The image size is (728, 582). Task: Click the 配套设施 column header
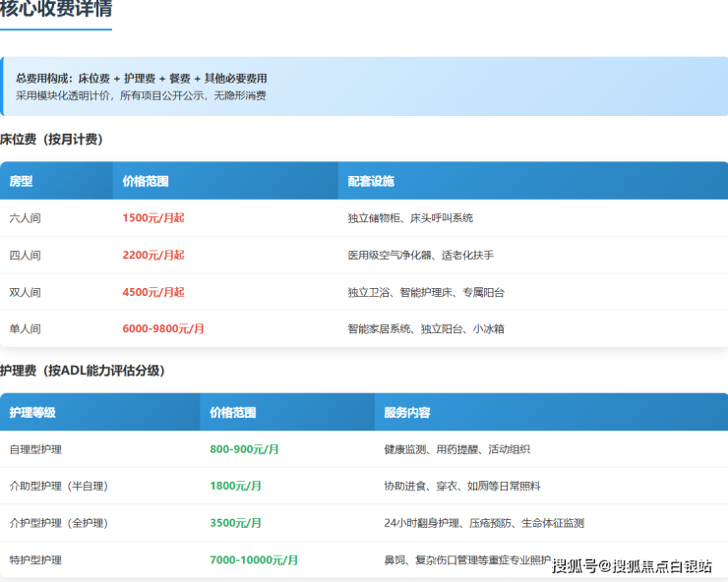click(x=371, y=181)
